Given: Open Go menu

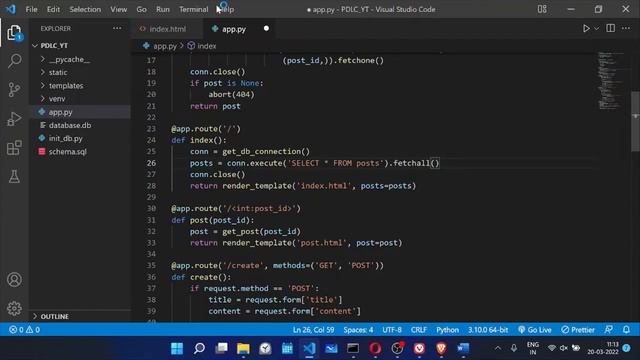Looking at the screenshot, I should click(x=141, y=9).
